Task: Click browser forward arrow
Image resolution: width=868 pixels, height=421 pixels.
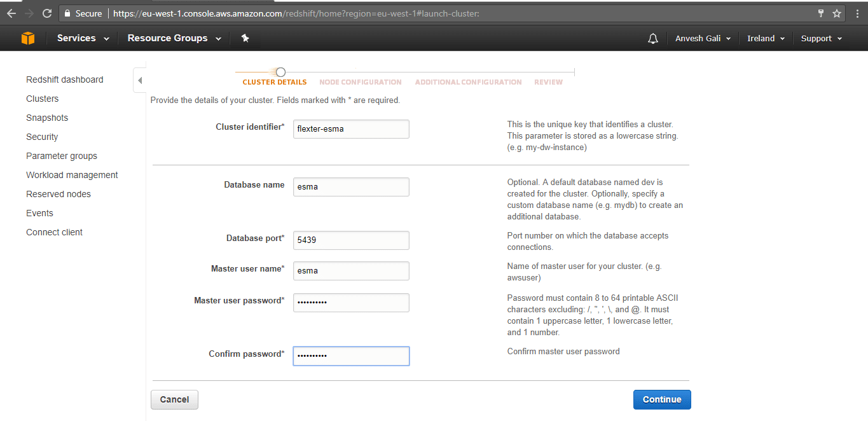Action: click(29, 13)
